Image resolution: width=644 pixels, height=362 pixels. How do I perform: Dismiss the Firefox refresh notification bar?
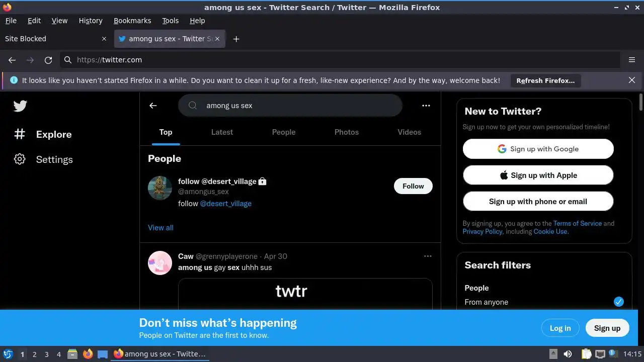tap(632, 80)
